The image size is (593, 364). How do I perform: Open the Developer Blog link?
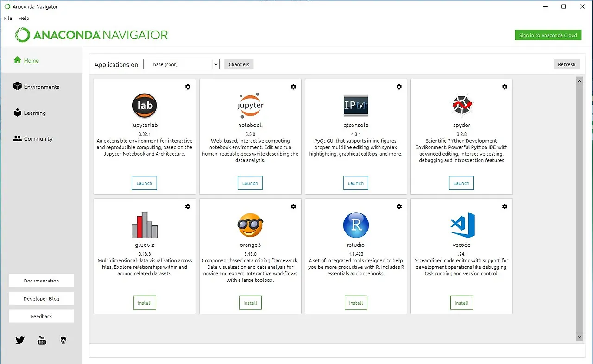pos(41,299)
